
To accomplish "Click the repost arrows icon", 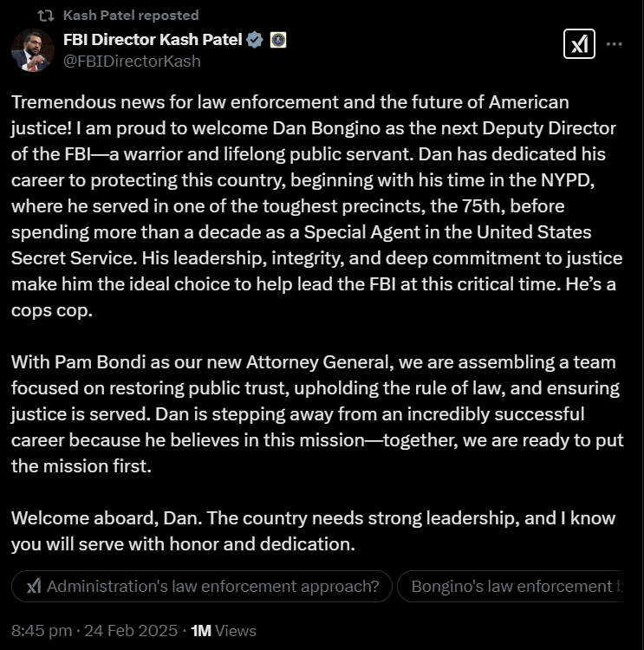I will click(46, 16).
